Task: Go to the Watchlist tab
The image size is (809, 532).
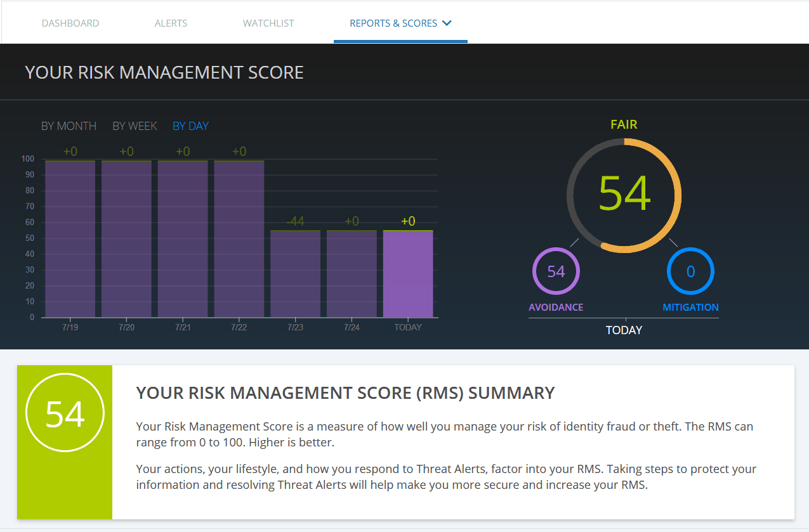Action: 268,23
